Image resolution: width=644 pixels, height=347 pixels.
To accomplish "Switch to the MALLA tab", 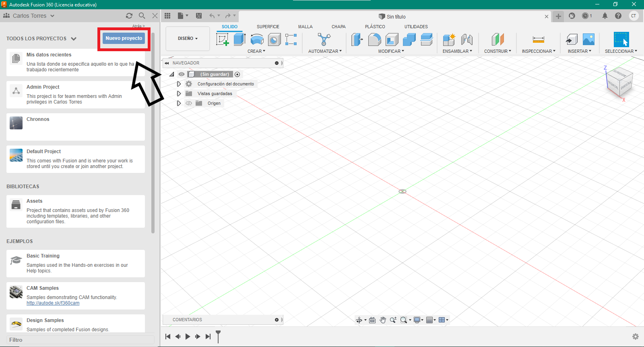I will tap(305, 27).
